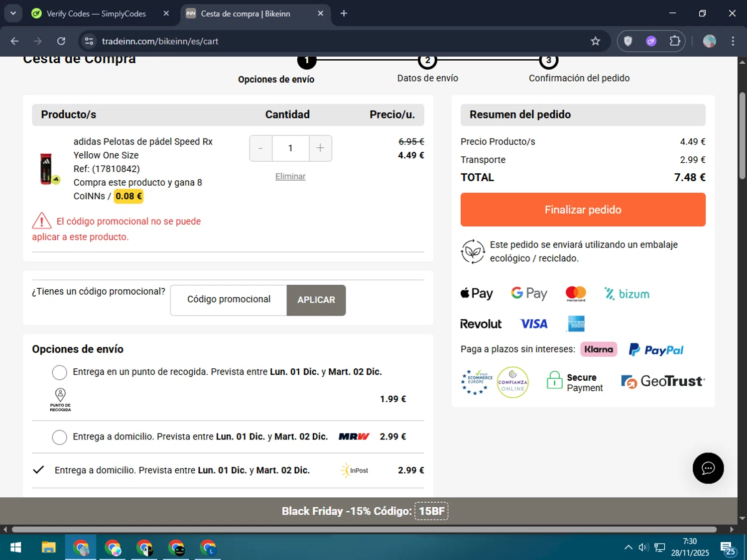The width and height of the screenshot is (747, 560).
Task: Go back to previous page
Action: click(x=14, y=41)
